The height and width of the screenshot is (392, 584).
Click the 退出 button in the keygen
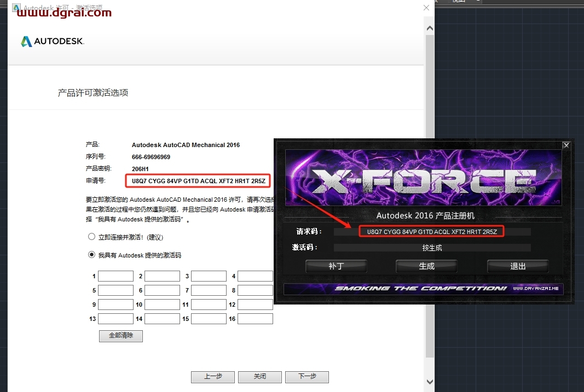517,266
